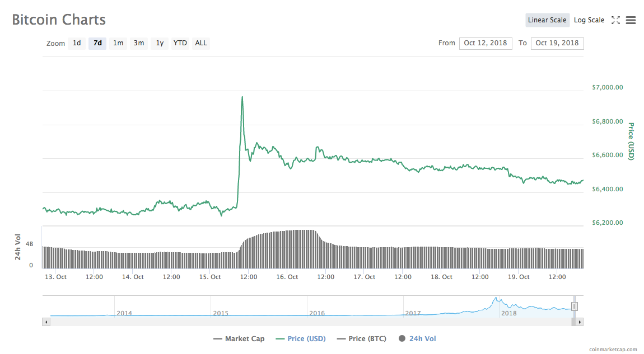Set zoom range to YTD
This screenshot has width=644, height=354.
(180, 43)
